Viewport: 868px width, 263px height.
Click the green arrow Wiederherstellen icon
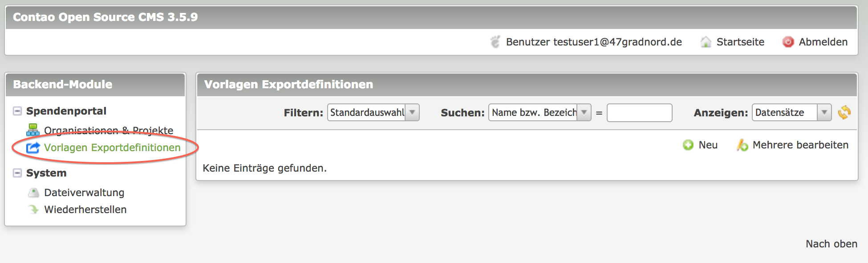(x=33, y=209)
